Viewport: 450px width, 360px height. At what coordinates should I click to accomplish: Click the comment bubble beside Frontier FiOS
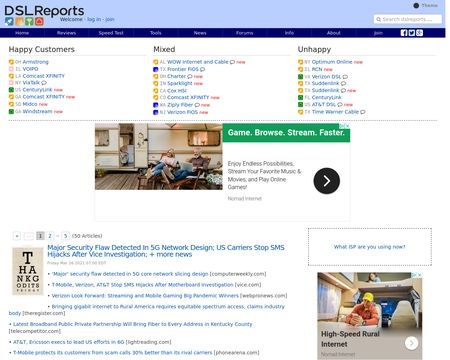coord(202,69)
